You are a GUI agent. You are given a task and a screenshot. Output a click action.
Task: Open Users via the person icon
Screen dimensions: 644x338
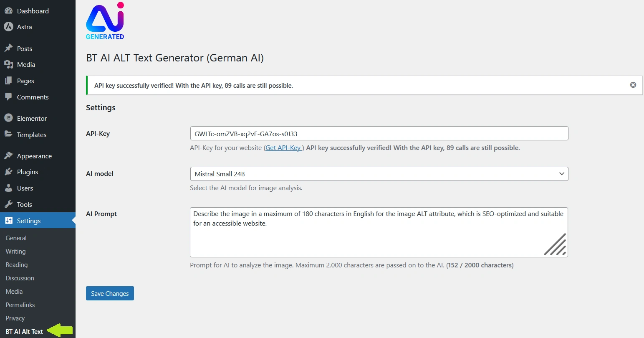coord(9,188)
